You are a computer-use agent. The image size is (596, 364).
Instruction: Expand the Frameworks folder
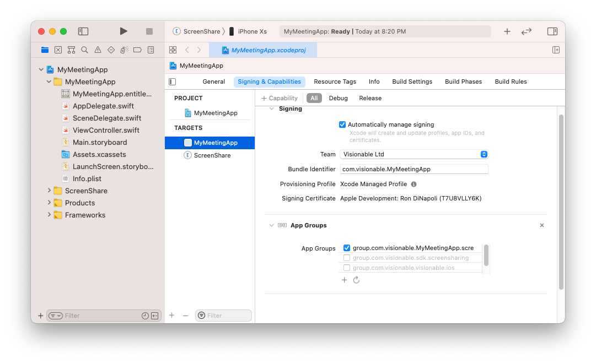tap(49, 215)
